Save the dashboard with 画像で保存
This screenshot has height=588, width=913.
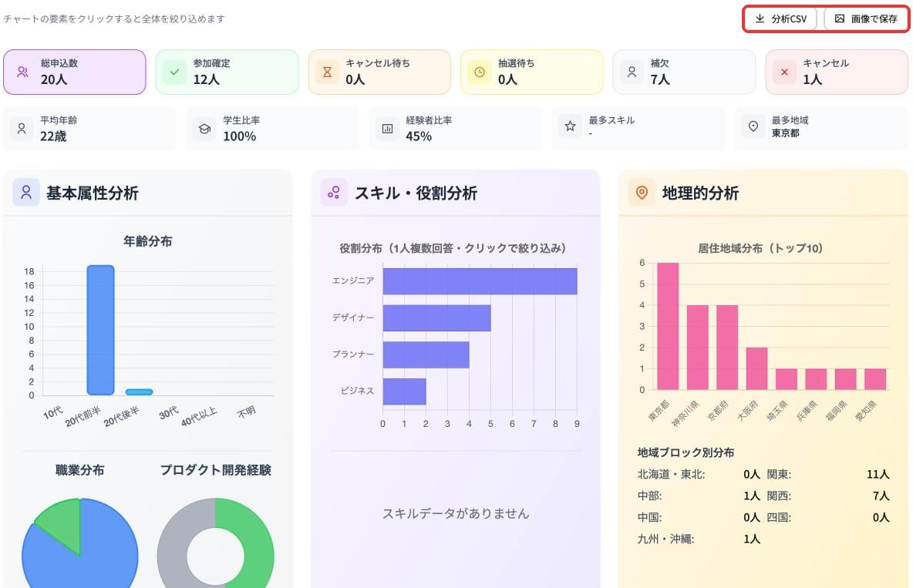866,18
